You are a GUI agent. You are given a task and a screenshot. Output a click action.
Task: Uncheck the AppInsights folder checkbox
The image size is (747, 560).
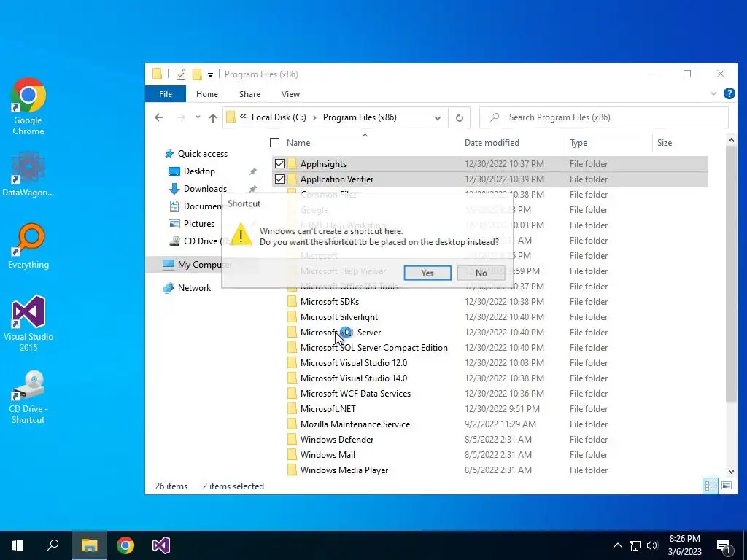coord(279,164)
